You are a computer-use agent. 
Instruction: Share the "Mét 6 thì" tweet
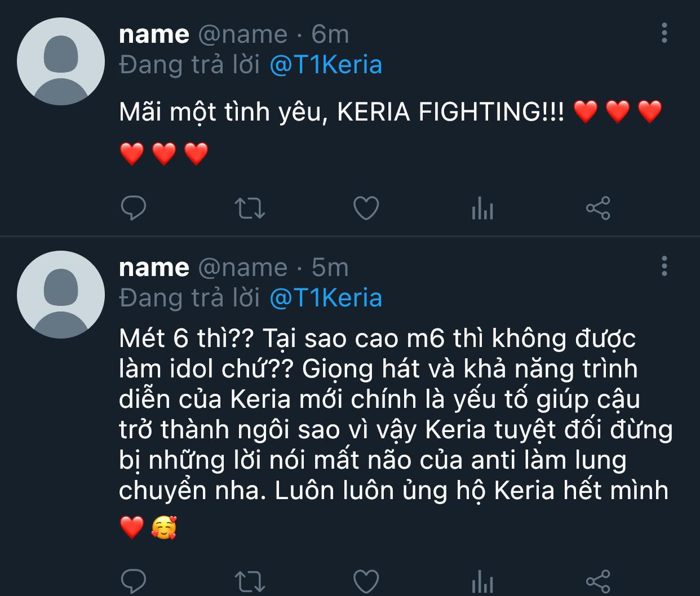[x=598, y=581]
